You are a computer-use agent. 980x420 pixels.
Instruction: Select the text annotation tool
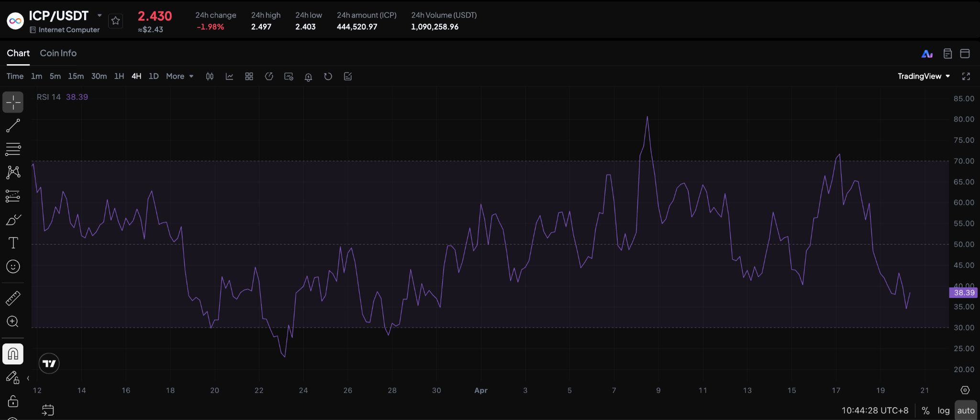coord(13,243)
